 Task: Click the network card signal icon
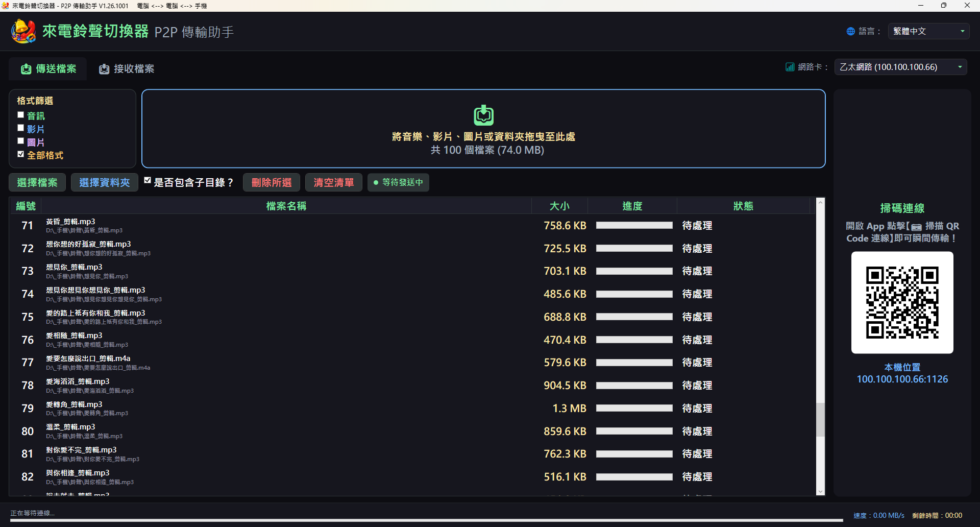pyautogui.click(x=790, y=67)
